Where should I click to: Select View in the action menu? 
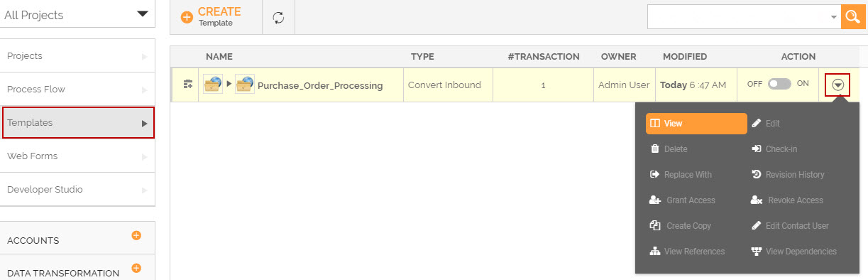(x=696, y=124)
